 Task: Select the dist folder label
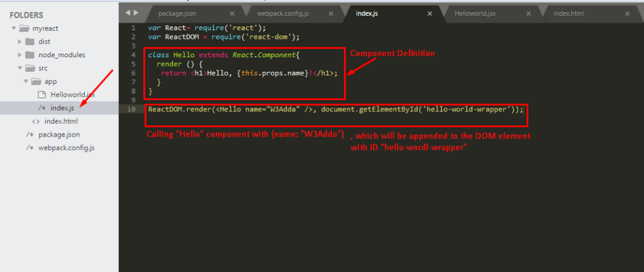45,42
